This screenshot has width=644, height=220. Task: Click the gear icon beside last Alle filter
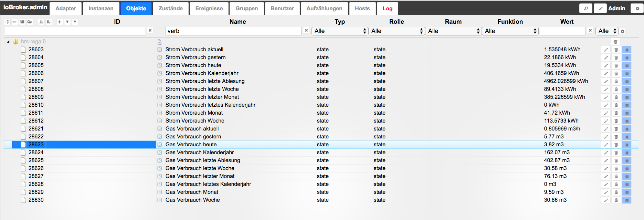coord(622,31)
